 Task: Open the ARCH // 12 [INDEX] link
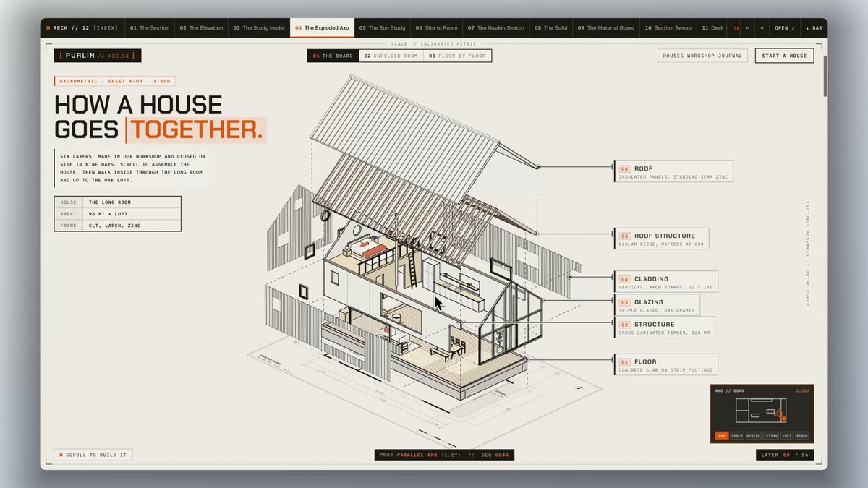pos(82,28)
